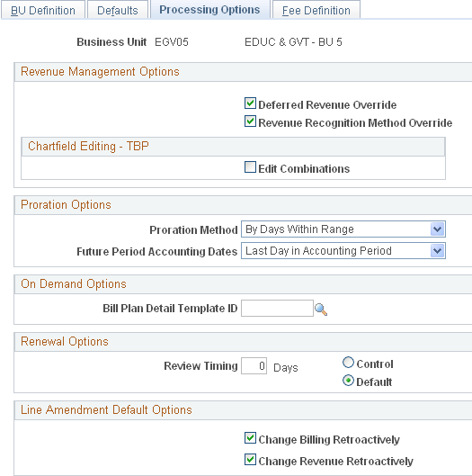Uncheck Deferred Revenue Override checkbox

(x=250, y=103)
